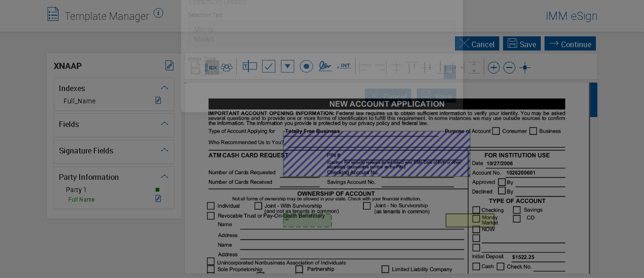Pick the dropdown field tool

[x=288, y=67]
